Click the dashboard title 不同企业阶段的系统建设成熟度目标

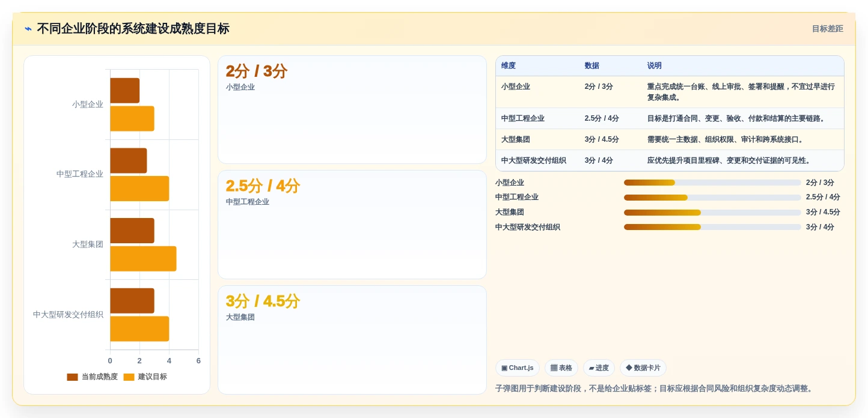pyautogui.click(x=133, y=29)
